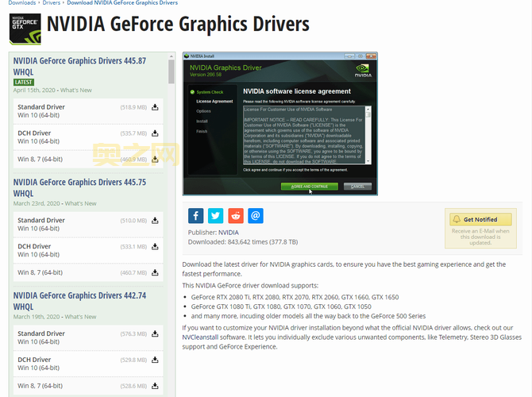Viewport: 532px width, 397px height.
Task: Download 445.87 driver for Win 8, 7
Action: coord(156,160)
